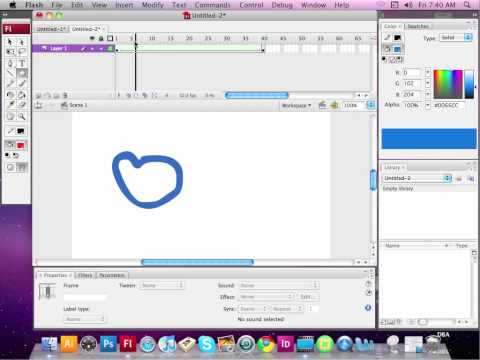Toggle Layer 1 lock dot
The image size is (480, 360).
click(x=101, y=49)
